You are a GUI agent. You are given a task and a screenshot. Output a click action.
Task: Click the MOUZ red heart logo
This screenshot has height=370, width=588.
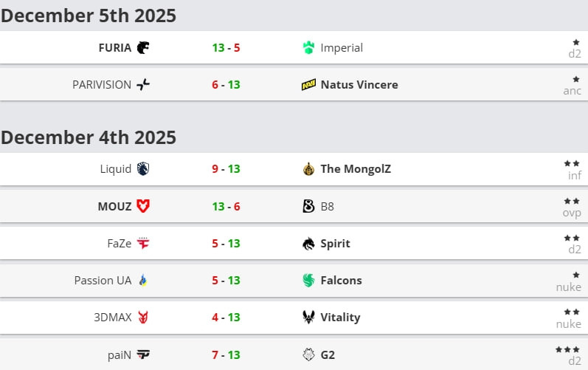pos(143,206)
